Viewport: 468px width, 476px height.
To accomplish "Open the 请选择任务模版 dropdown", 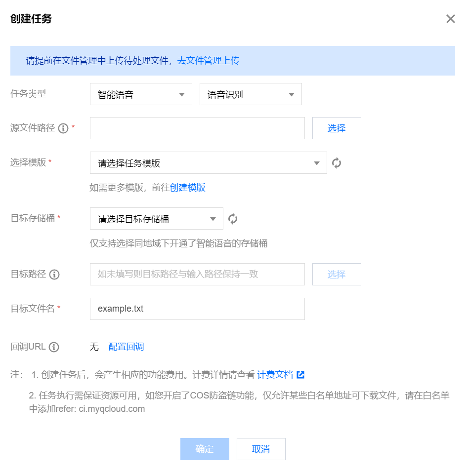I will tap(208, 163).
